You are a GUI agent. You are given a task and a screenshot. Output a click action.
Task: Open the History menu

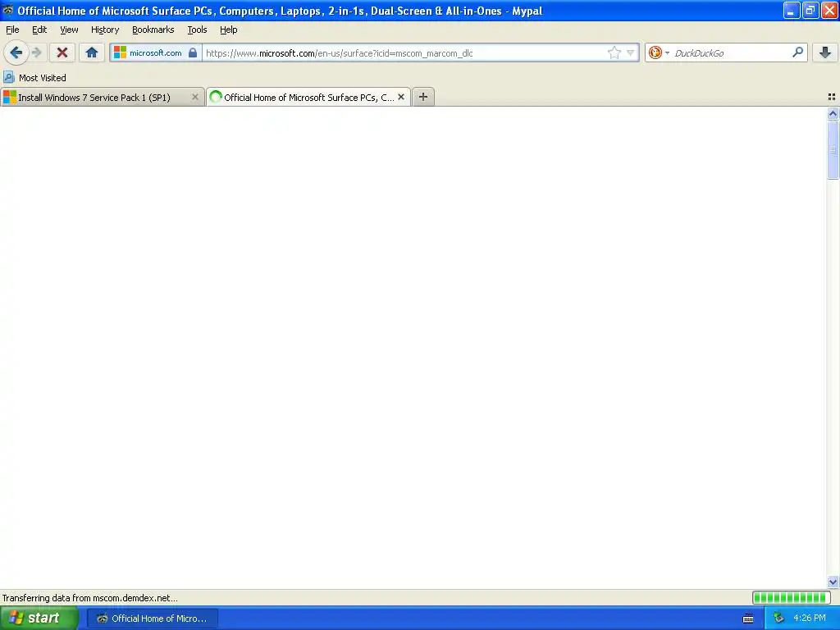(x=105, y=30)
